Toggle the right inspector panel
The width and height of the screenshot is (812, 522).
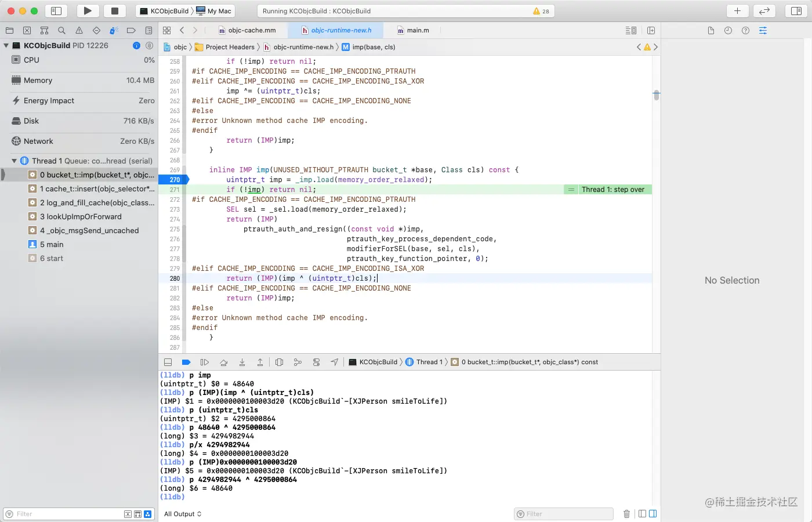[796, 10]
